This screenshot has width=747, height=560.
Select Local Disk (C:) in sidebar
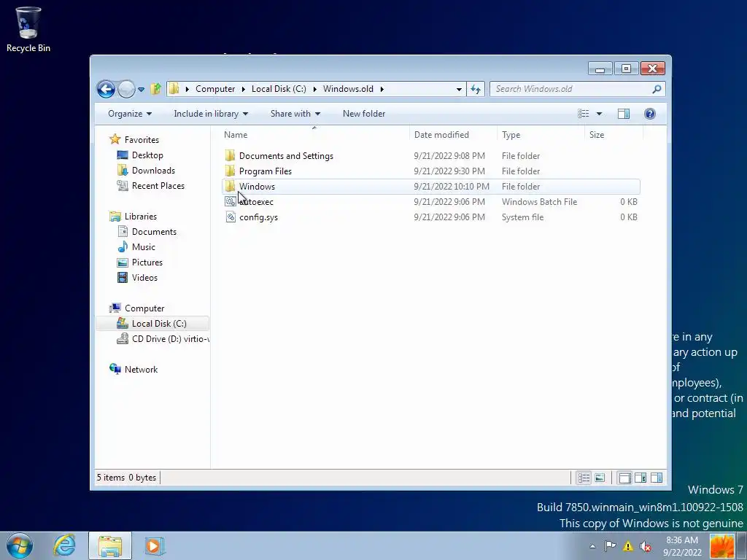tap(152, 323)
